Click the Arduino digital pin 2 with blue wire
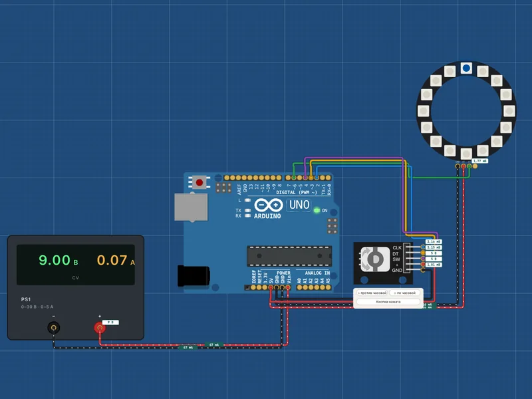This screenshot has height=399, width=532. (x=317, y=178)
